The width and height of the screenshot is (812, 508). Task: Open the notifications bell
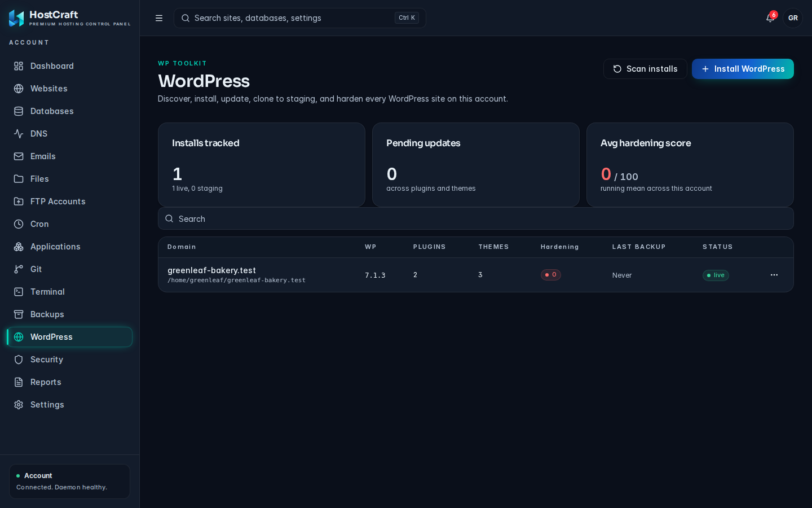(x=770, y=18)
